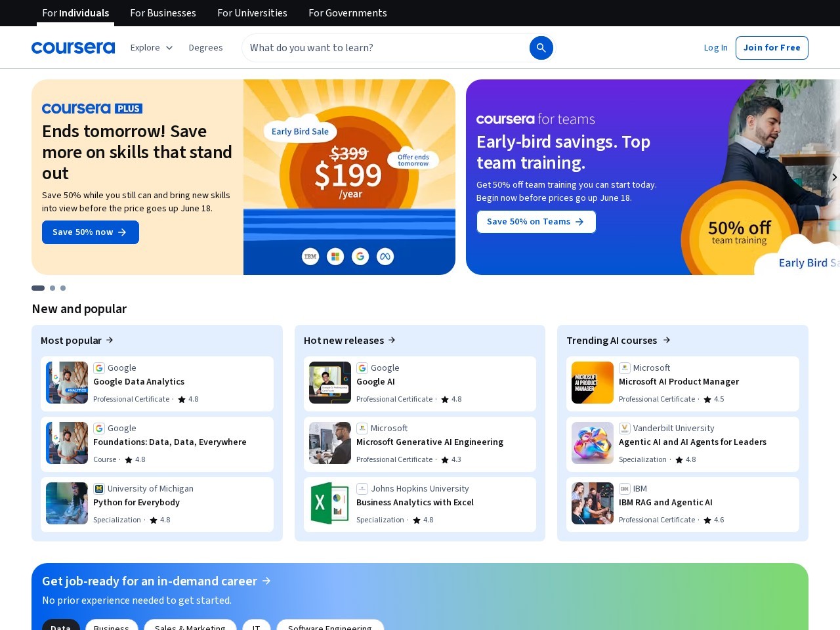840x630 pixels.
Task: Click Foundations: Data, Data, Everywhere thumbnail
Action: point(67,443)
